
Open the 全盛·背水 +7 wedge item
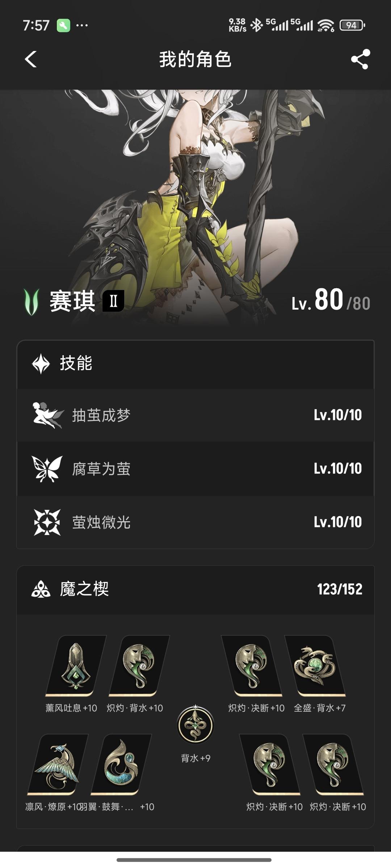315,666
